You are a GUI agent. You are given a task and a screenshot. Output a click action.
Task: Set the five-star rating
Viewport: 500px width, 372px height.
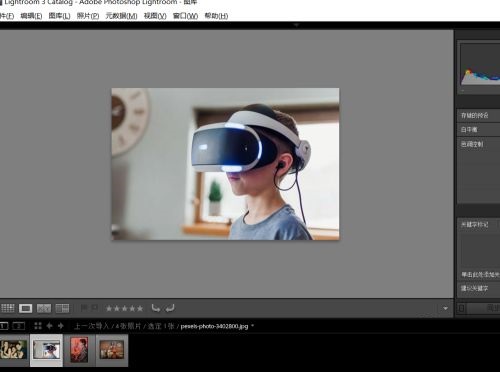point(140,309)
